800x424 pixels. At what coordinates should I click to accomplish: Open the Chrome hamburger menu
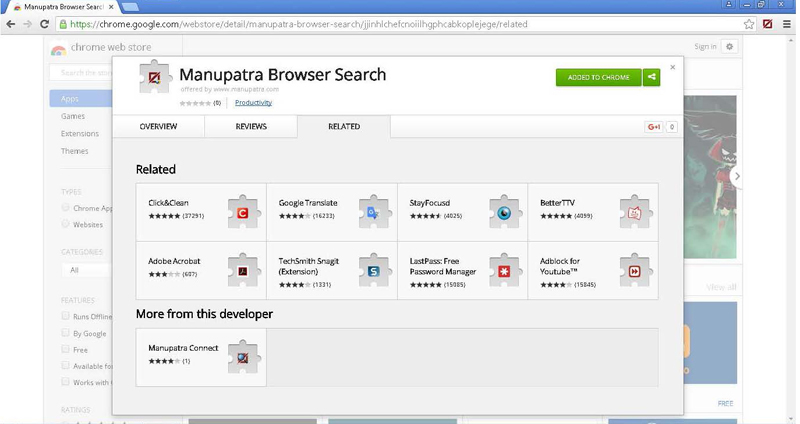click(x=787, y=24)
